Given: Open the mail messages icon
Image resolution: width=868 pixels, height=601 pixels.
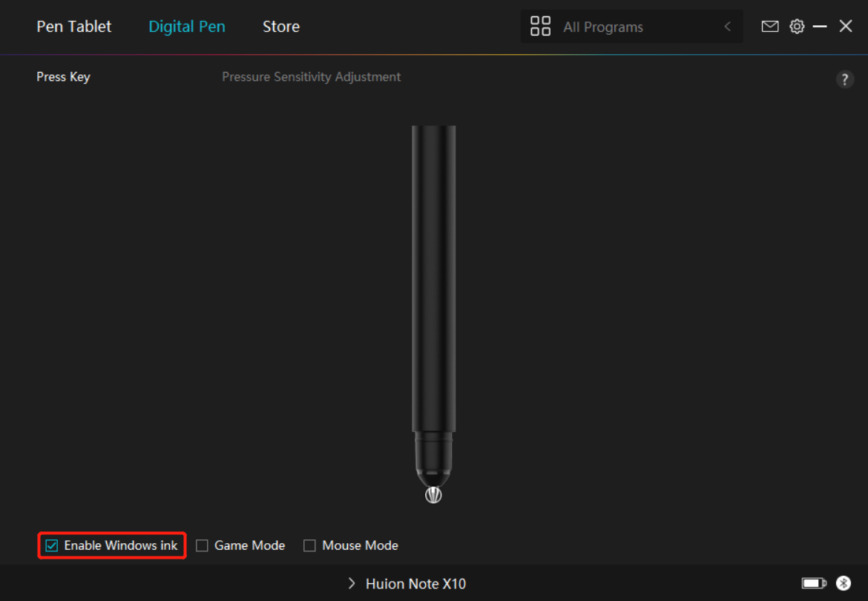Looking at the screenshot, I should [x=770, y=27].
